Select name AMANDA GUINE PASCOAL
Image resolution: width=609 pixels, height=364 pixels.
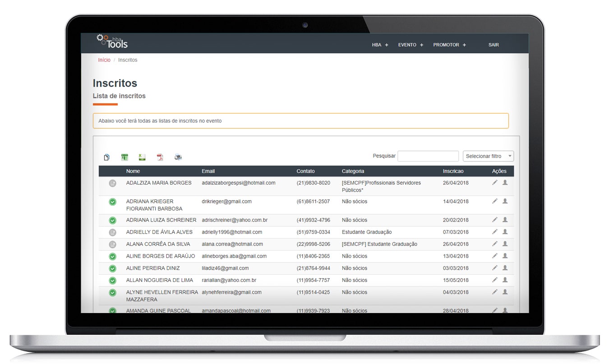(158, 311)
